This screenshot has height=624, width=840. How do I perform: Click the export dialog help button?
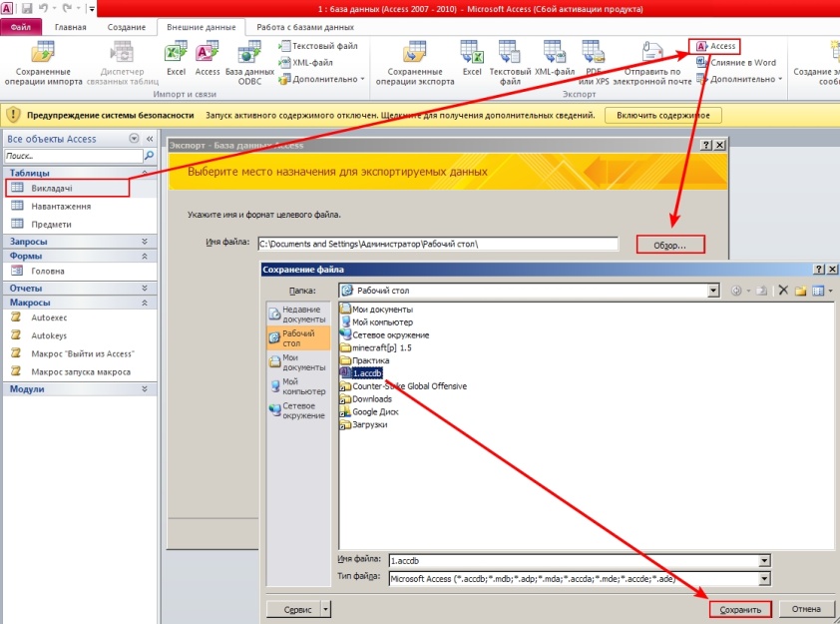(706, 145)
